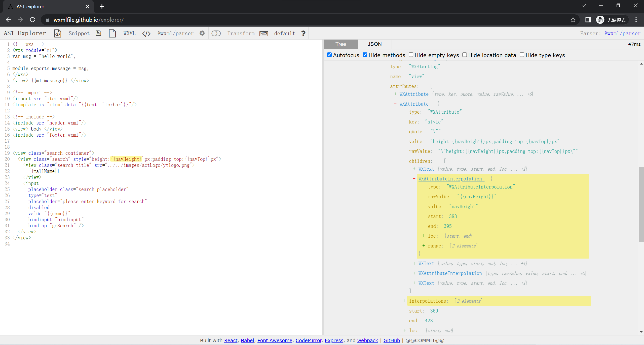Toggle the Transform switch
The width and height of the screenshot is (644, 345).
pyautogui.click(x=216, y=33)
